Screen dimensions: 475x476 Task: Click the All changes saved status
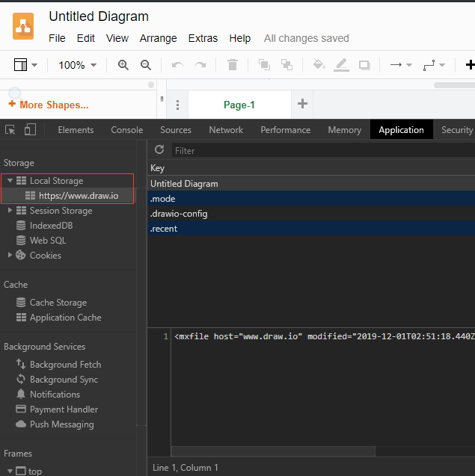pos(307,38)
